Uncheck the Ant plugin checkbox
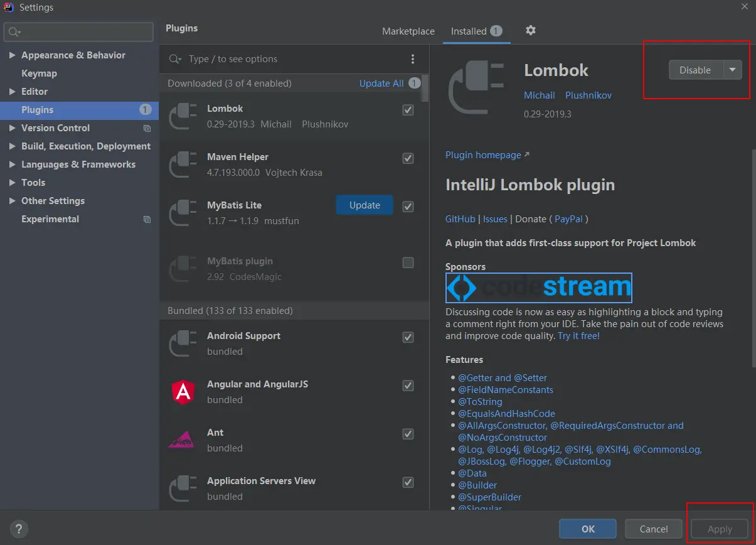Viewport: 756px width, 545px height. [408, 434]
